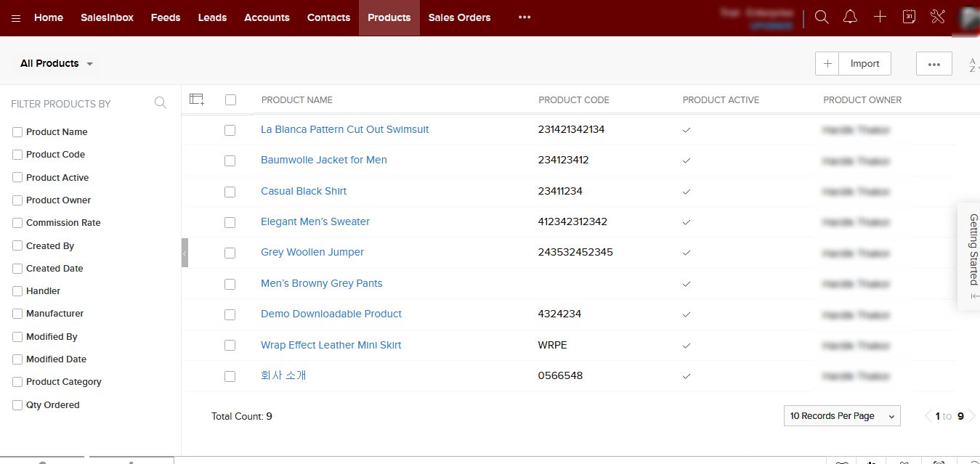Switch to the Feeds tab
This screenshot has width=980, height=464.
click(166, 17)
